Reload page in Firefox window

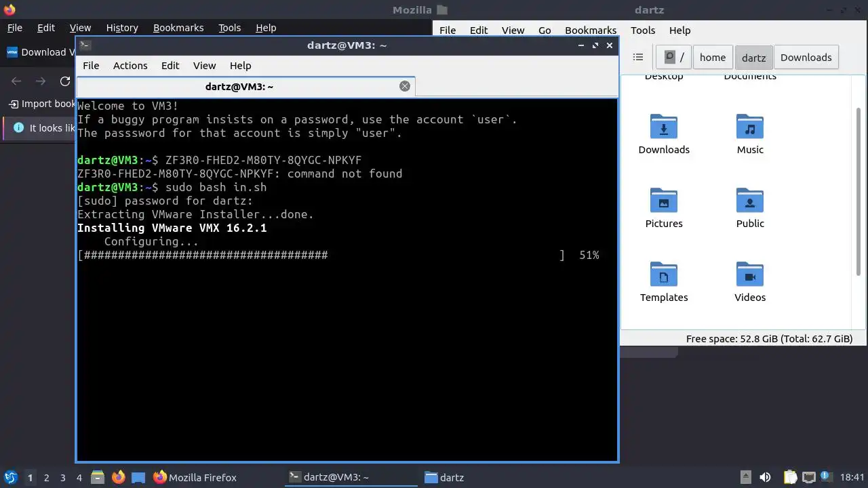point(65,81)
